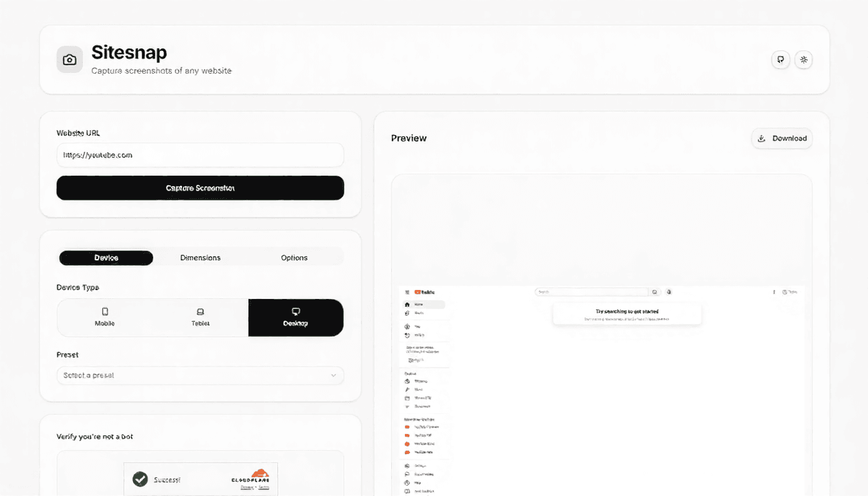Click the YouTube screenshot preview thumbnail
Viewport: 868px width, 496px height.
tap(602, 390)
